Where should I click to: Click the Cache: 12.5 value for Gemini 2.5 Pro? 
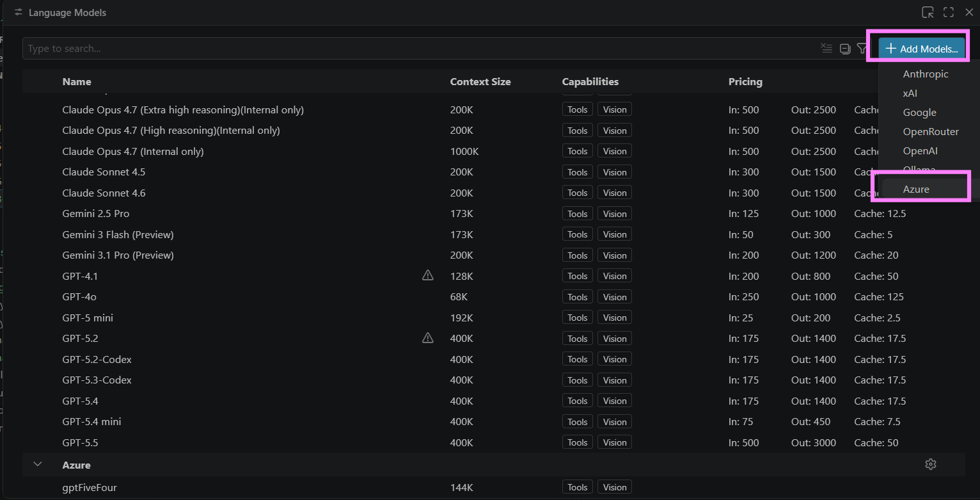pyautogui.click(x=880, y=213)
